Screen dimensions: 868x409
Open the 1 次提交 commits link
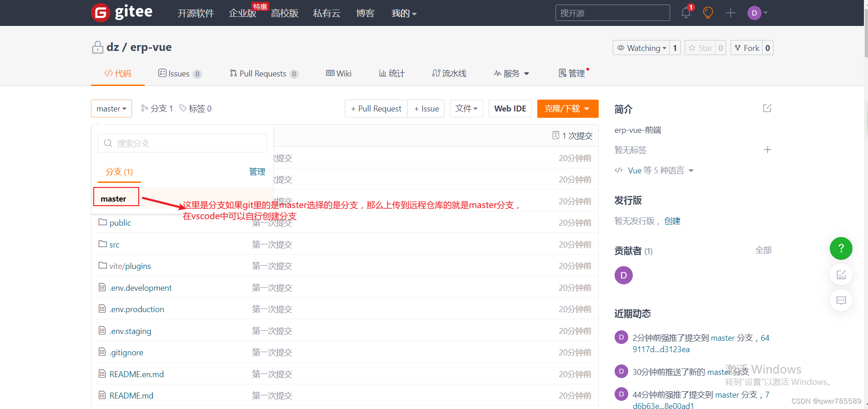point(572,136)
